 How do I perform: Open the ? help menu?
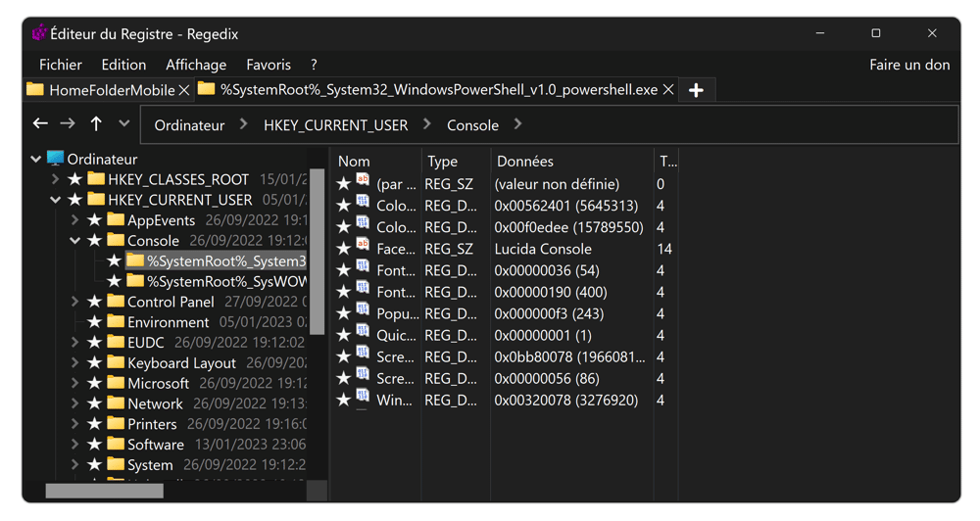click(x=314, y=65)
